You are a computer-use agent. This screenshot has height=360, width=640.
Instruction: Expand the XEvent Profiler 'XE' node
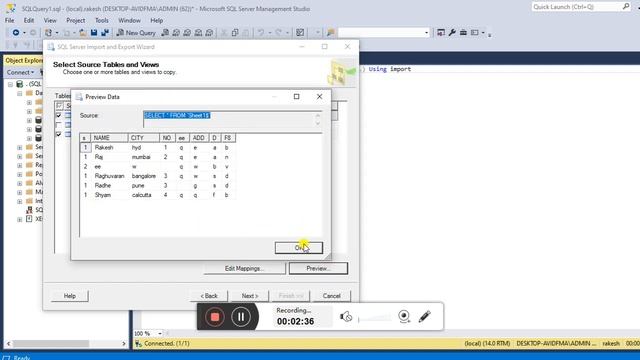20,219
